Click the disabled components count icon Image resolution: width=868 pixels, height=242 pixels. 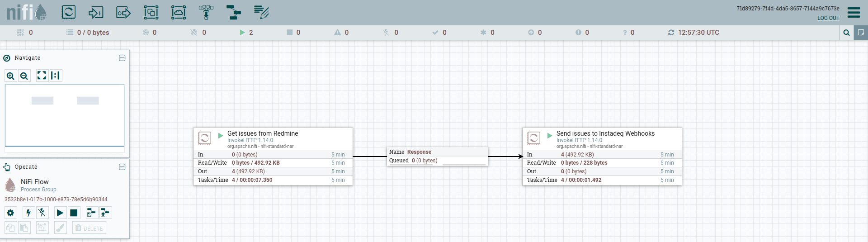pyautogui.click(x=386, y=33)
